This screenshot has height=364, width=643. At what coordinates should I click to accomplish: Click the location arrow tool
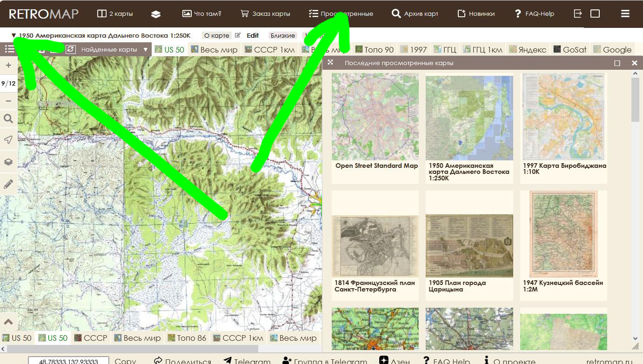pyautogui.click(x=8, y=140)
